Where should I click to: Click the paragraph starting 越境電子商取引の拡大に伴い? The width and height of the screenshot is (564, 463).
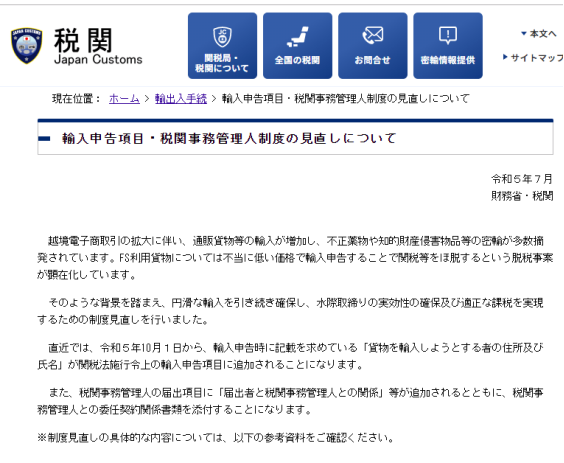(x=295, y=258)
